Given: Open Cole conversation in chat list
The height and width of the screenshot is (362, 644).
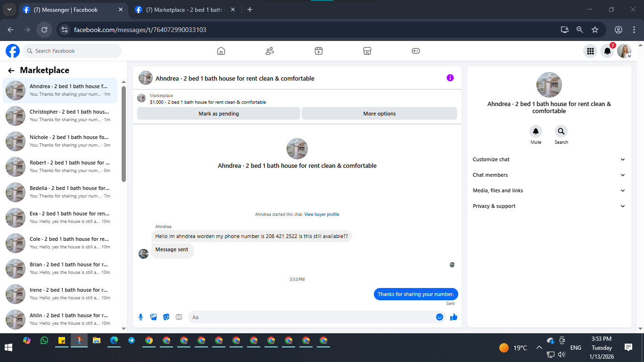Looking at the screenshot, I should pos(60,243).
